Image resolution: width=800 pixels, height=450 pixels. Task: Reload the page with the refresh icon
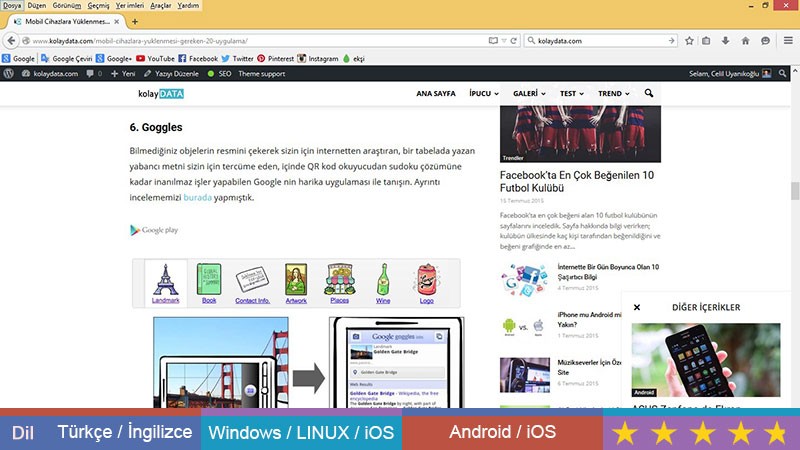click(514, 41)
